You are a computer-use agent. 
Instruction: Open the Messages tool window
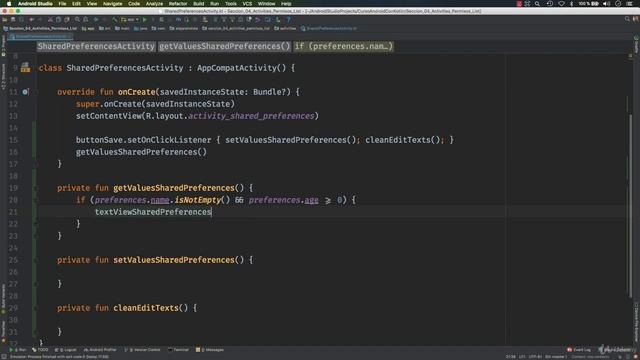[x=210, y=350]
